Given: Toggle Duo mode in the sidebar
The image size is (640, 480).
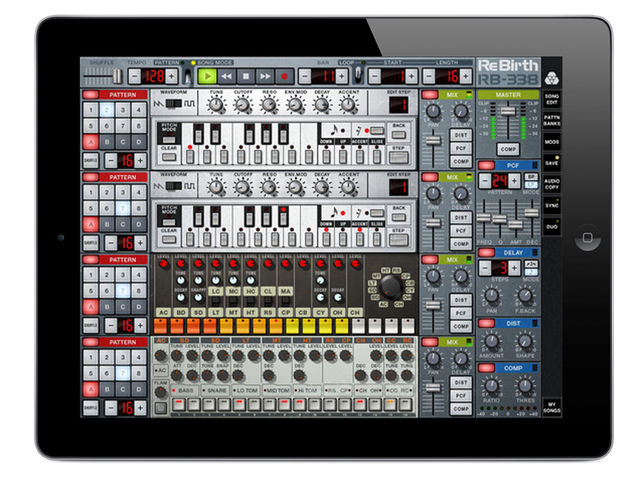Looking at the screenshot, I should click(x=551, y=227).
